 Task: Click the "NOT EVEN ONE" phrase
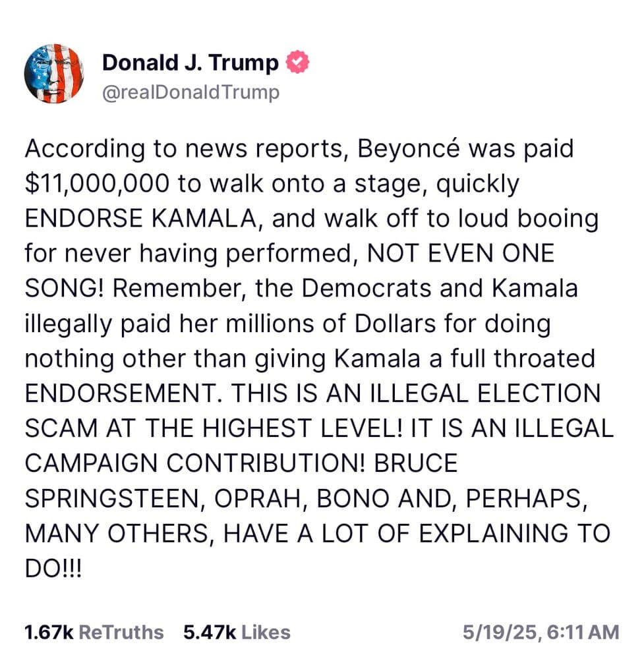(x=461, y=254)
